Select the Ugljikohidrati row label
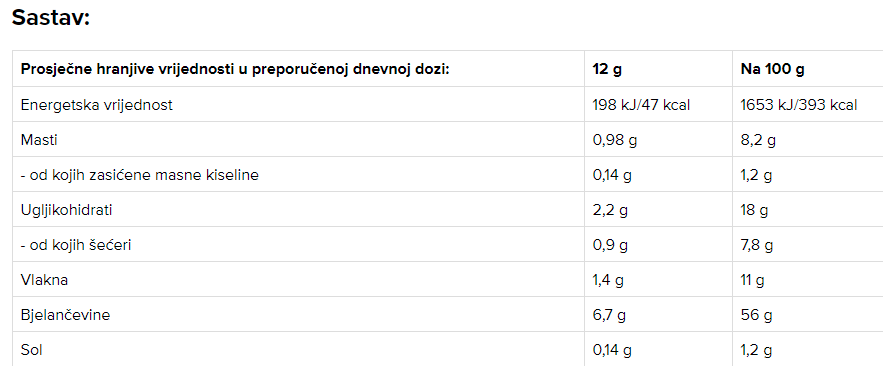 66,210
